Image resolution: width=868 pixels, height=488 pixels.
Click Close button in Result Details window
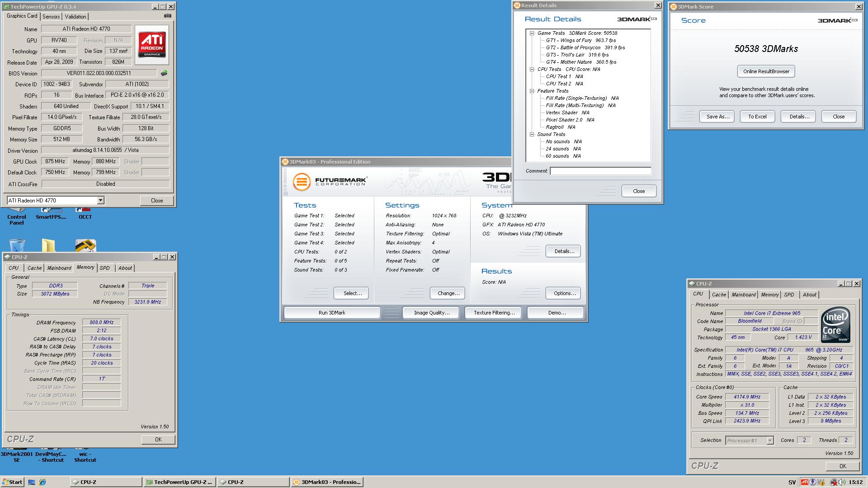639,191
